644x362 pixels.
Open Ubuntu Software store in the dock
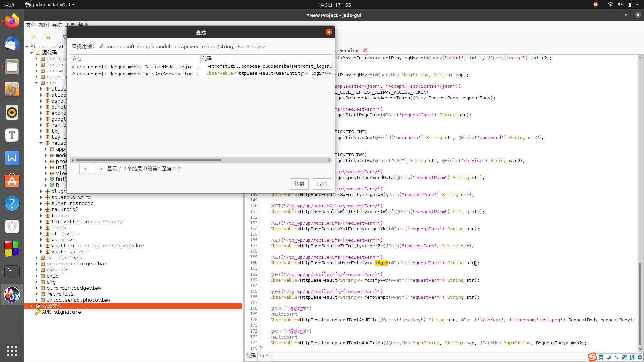point(12,181)
